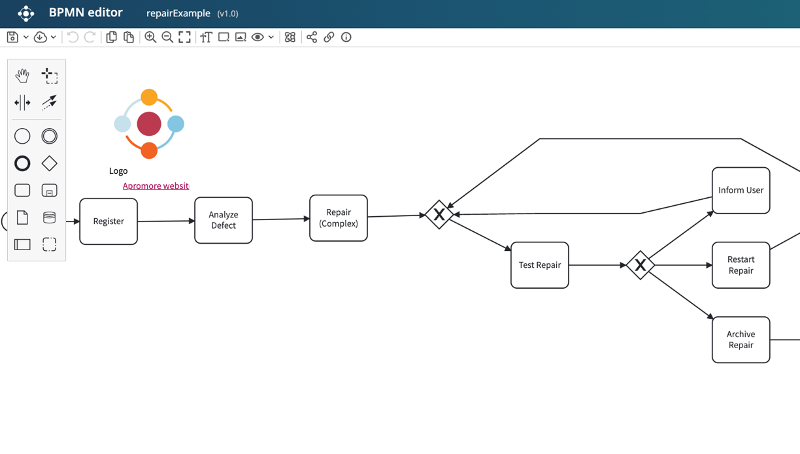Click the copy button in toolbar

click(x=112, y=37)
